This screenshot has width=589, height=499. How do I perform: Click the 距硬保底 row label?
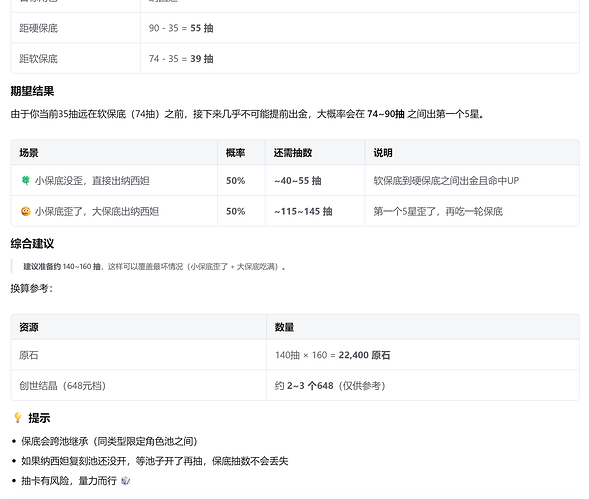click(x=39, y=28)
